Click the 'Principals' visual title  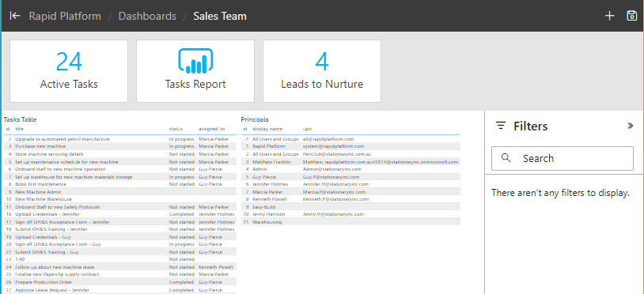point(255,119)
